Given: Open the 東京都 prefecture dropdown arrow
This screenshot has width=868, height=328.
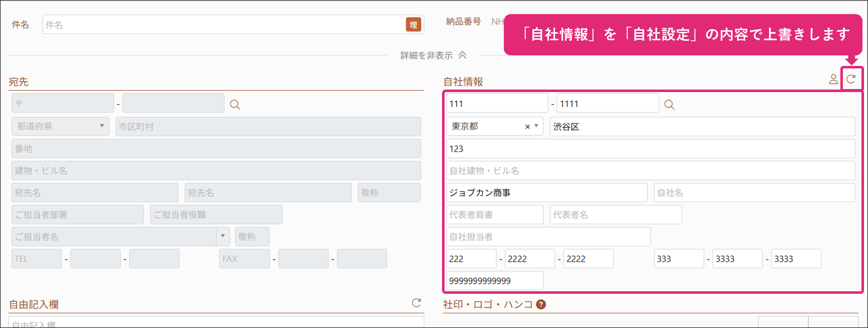Looking at the screenshot, I should [x=536, y=126].
